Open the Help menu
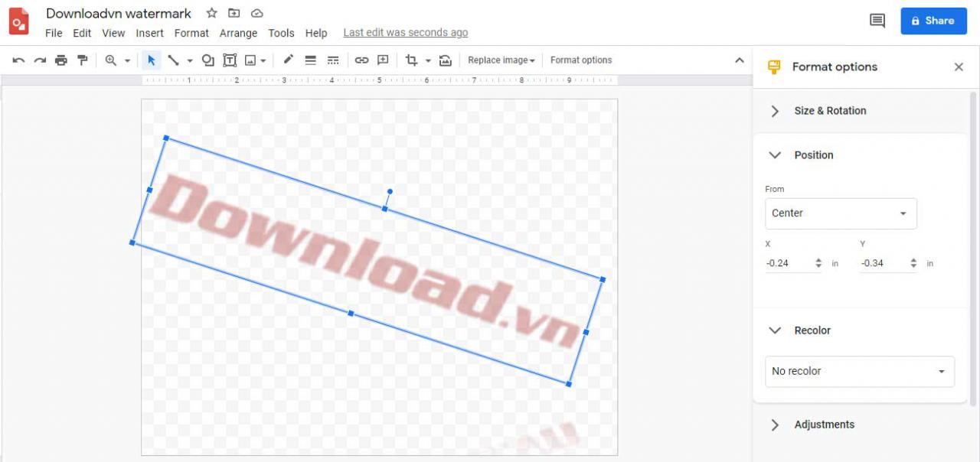 click(x=316, y=33)
